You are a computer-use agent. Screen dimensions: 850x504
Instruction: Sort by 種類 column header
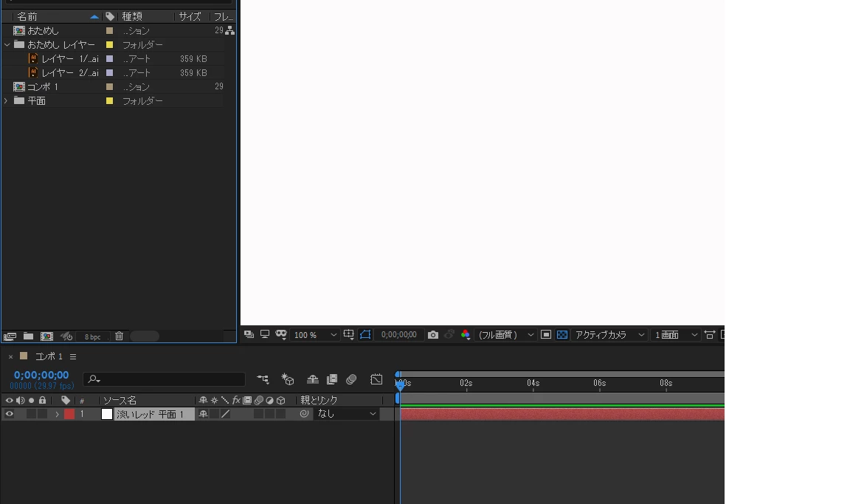(132, 17)
